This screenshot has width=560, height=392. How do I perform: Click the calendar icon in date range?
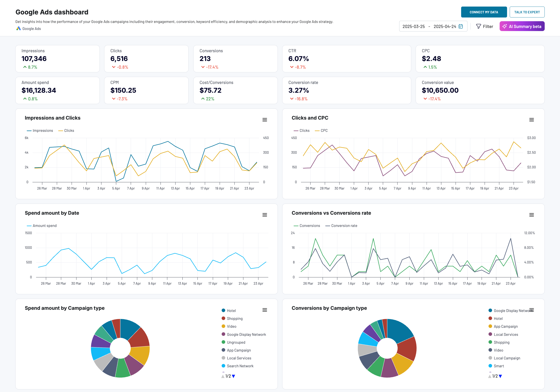[x=461, y=26]
